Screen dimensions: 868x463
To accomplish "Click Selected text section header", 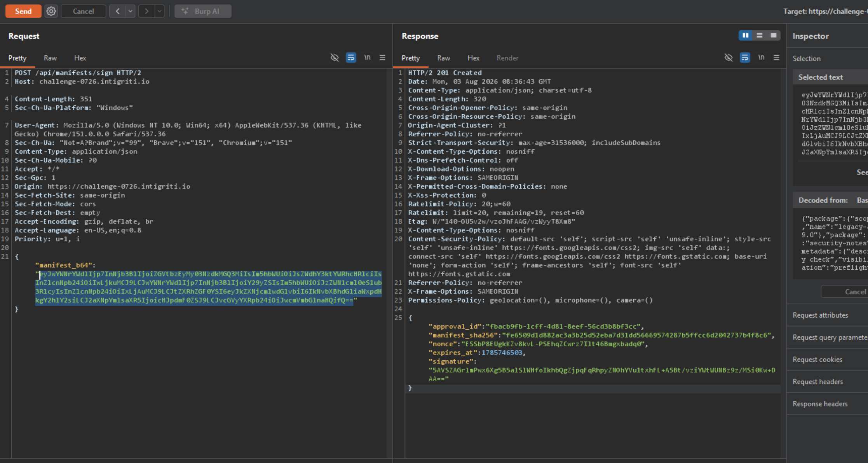I will click(x=830, y=77).
